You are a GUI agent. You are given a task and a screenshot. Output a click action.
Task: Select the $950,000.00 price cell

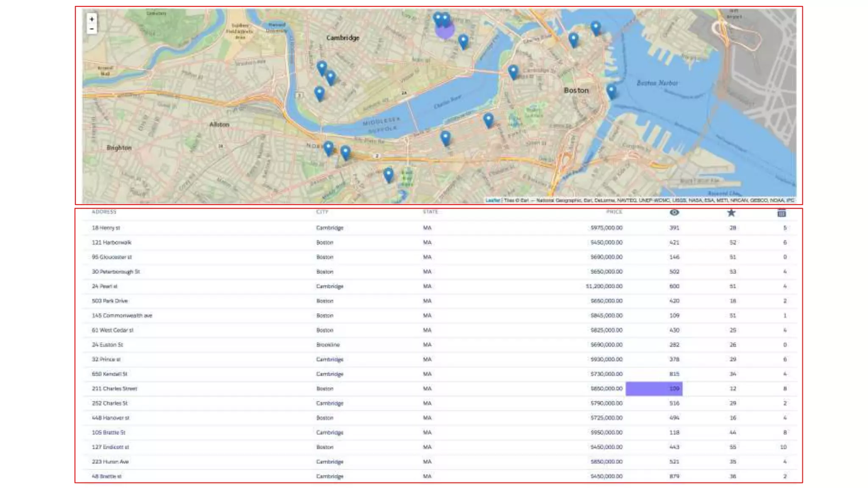click(606, 433)
